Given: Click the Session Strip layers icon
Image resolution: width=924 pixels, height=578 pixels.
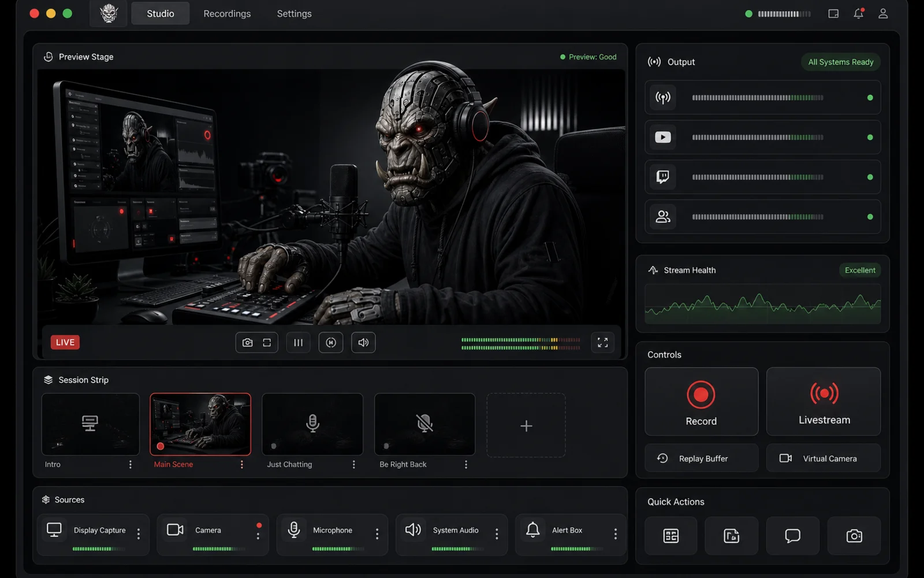Looking at the screenshot, I should tap(48, 380).
